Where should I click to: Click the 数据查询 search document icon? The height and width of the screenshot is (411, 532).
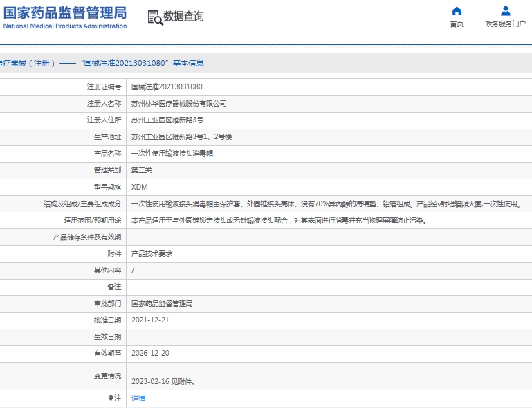click(x=156, y=18)
